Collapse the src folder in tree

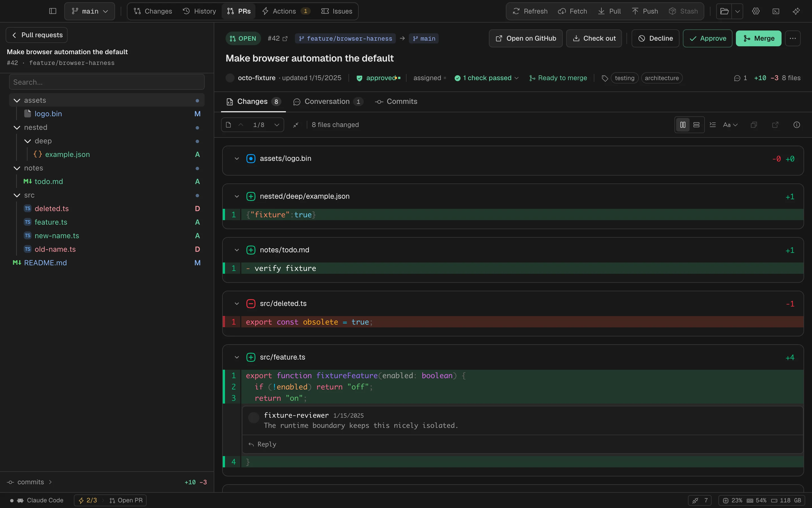[17, 195]
